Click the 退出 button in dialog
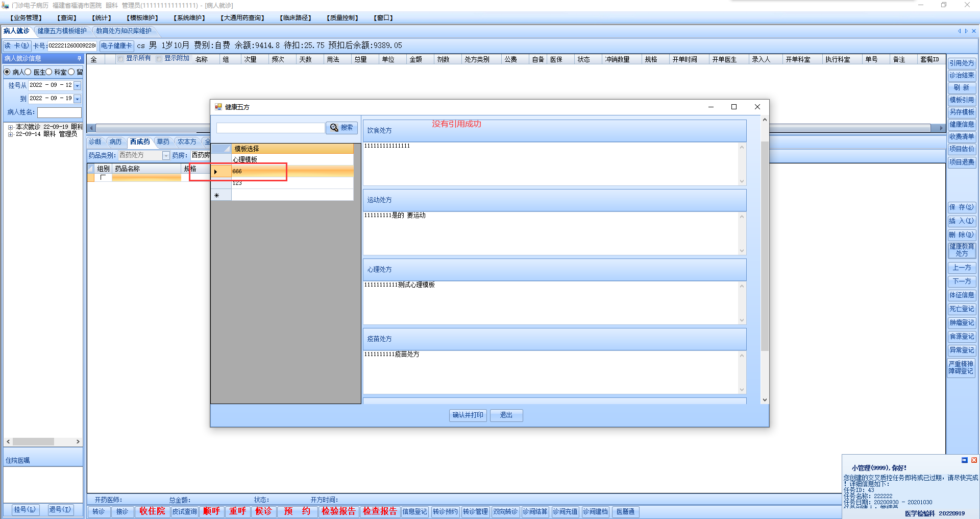 coord(506,415)
